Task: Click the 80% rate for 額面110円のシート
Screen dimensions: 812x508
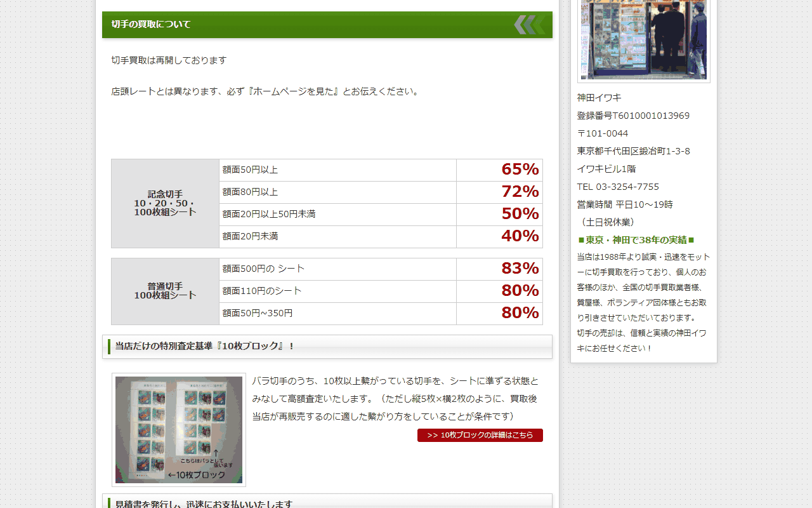Action: [x=520, y=291]
